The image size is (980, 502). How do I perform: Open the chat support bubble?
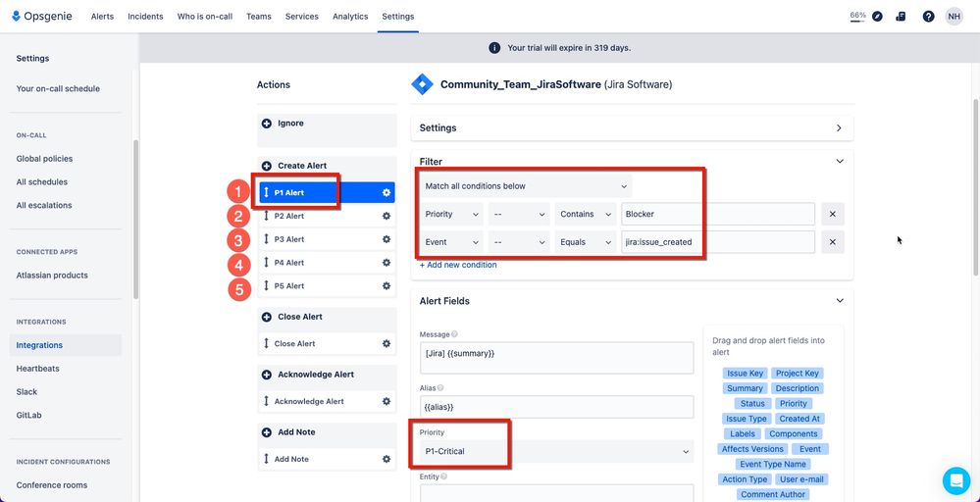pos(956,480)
